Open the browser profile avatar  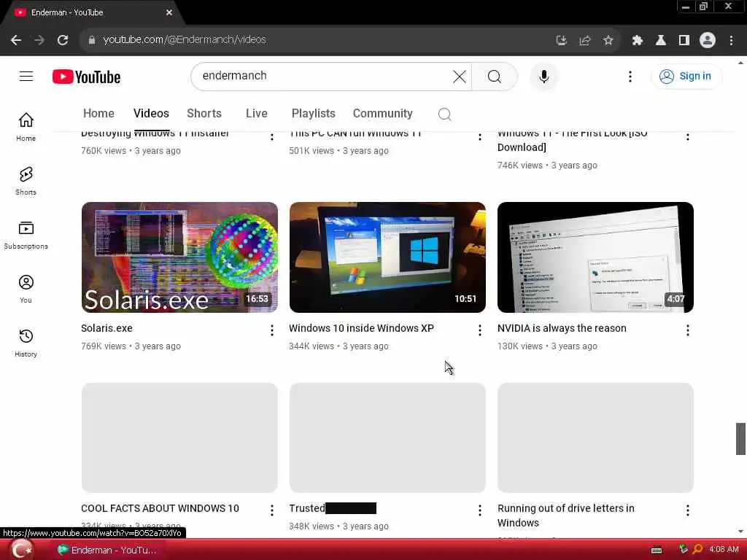[x=707, y=40]
